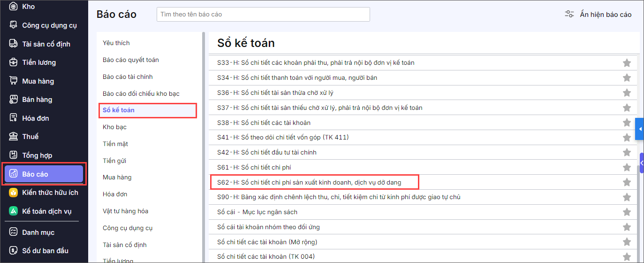Open S62-H chi phí sản xuất report
The image size is (644, 263).
click(x=309, y=182)
